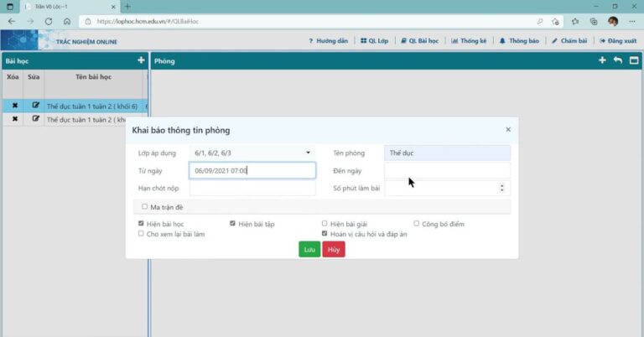Open the browser home page
The image size is (644, 337).
[67, 21]
